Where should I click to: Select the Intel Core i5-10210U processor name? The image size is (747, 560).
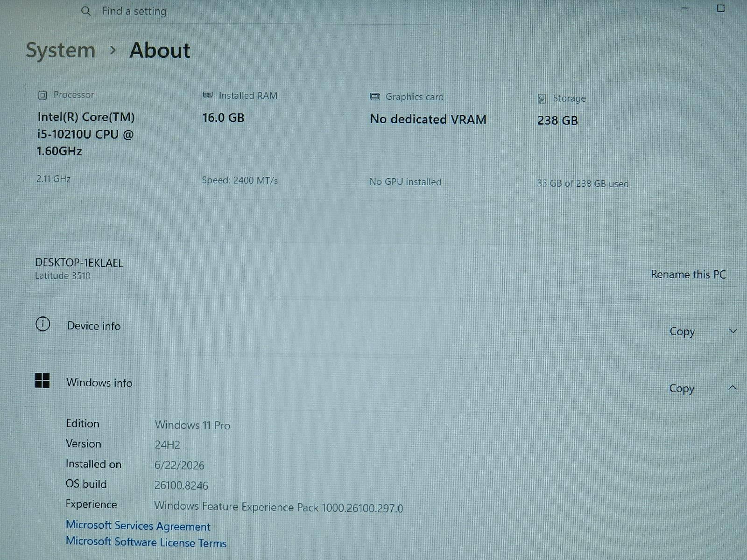86,134
